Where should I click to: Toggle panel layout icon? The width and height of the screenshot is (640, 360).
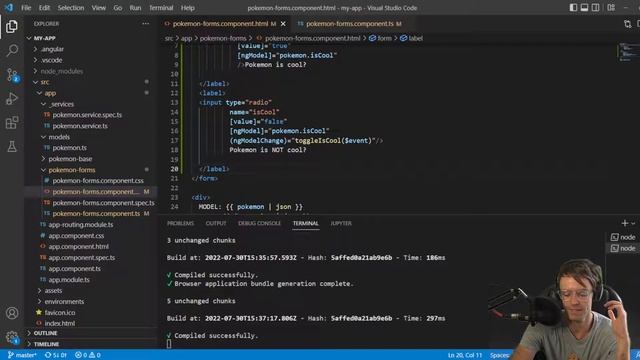[584, 8]
